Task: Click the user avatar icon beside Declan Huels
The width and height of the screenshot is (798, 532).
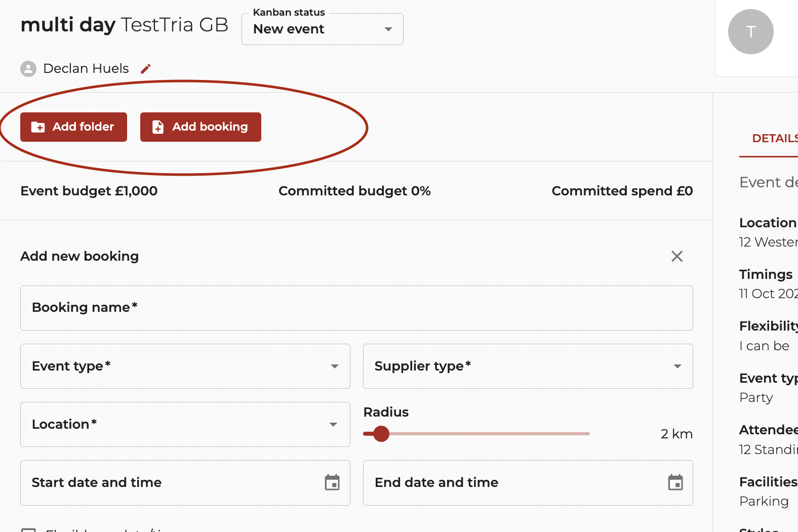Action: click(28, 69)
